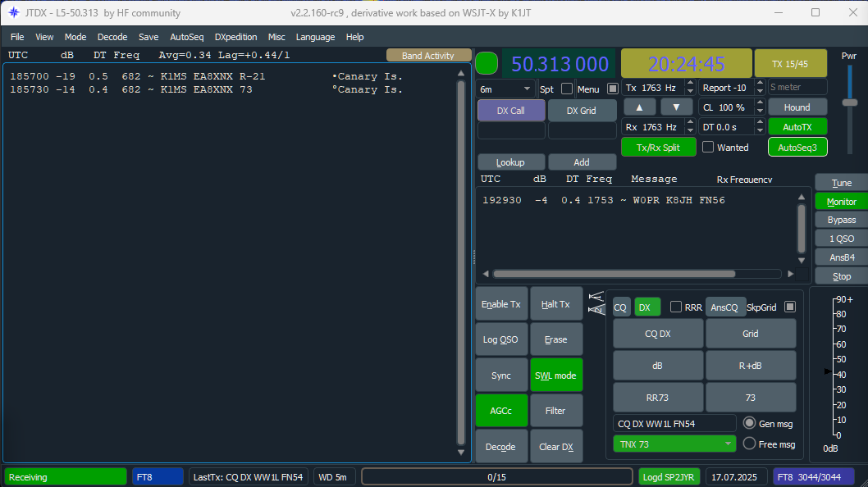The height and width of the screenshot is (487, 868).
Task: Click the Sync button
Action: point(501,375)
